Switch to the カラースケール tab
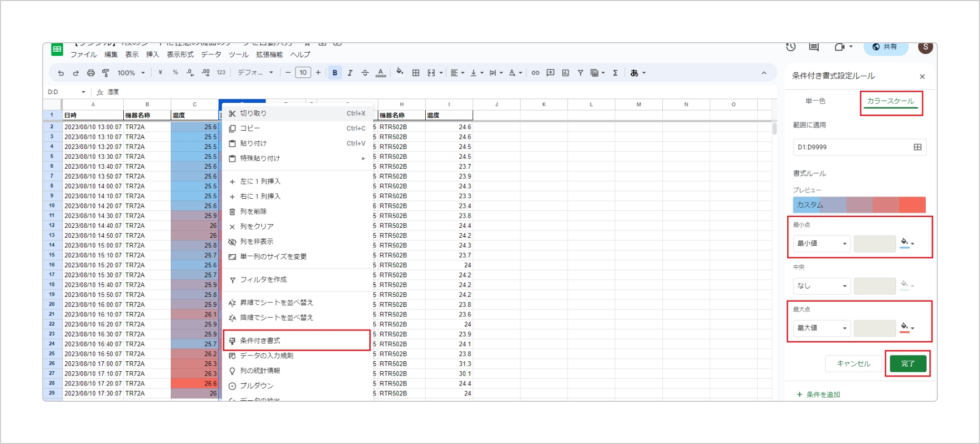Screen dimensions: 980x444 (x=890, y=101)
